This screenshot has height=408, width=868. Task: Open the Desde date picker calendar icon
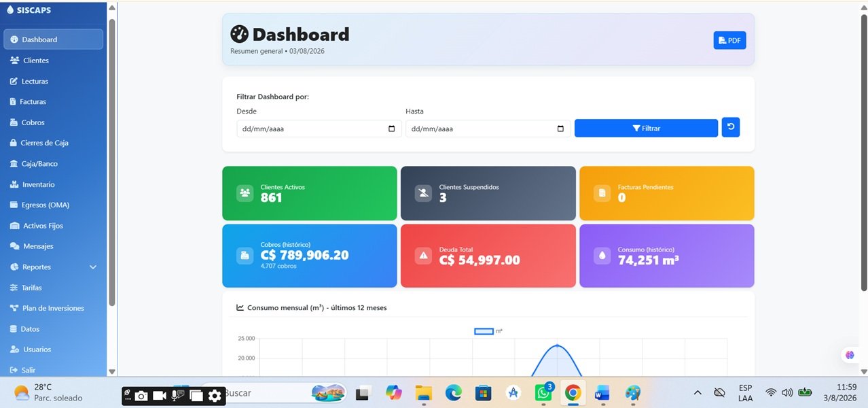(x=391, y=129)
